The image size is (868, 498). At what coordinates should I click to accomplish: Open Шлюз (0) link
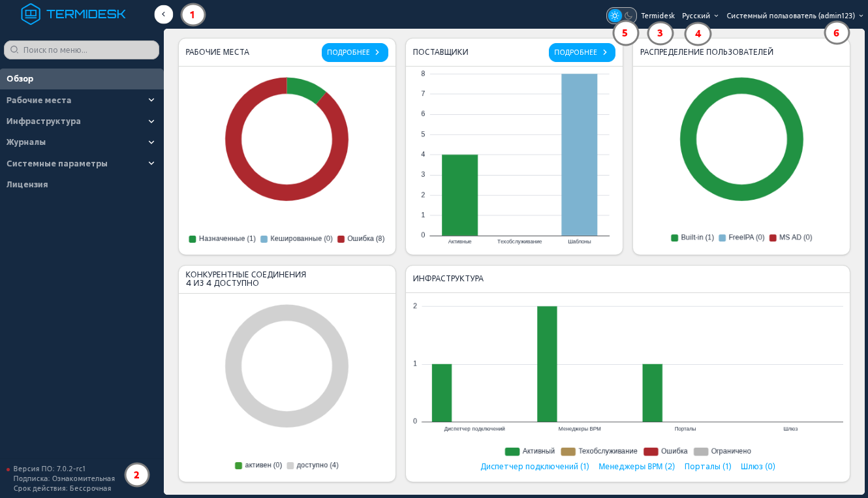(x=758, y=467)
